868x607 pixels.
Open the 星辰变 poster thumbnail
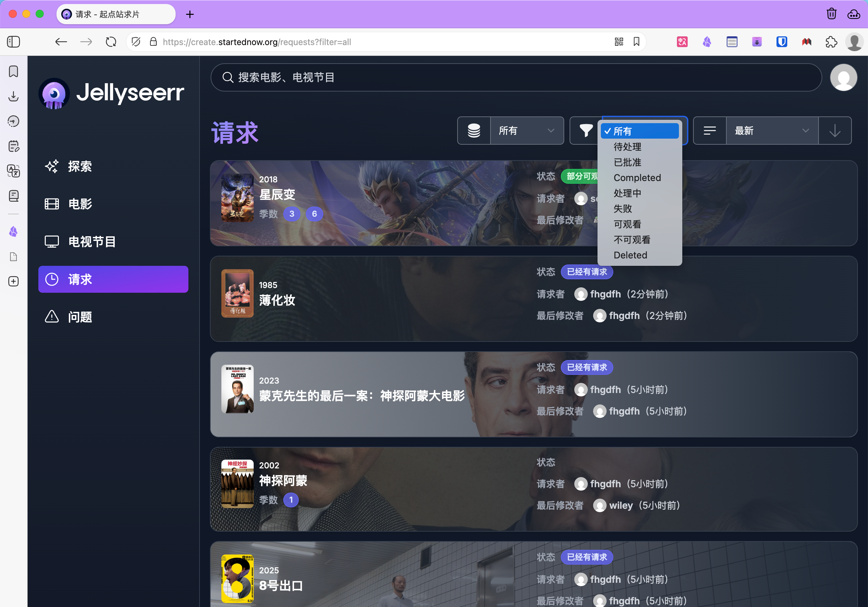tap(238, 198)
